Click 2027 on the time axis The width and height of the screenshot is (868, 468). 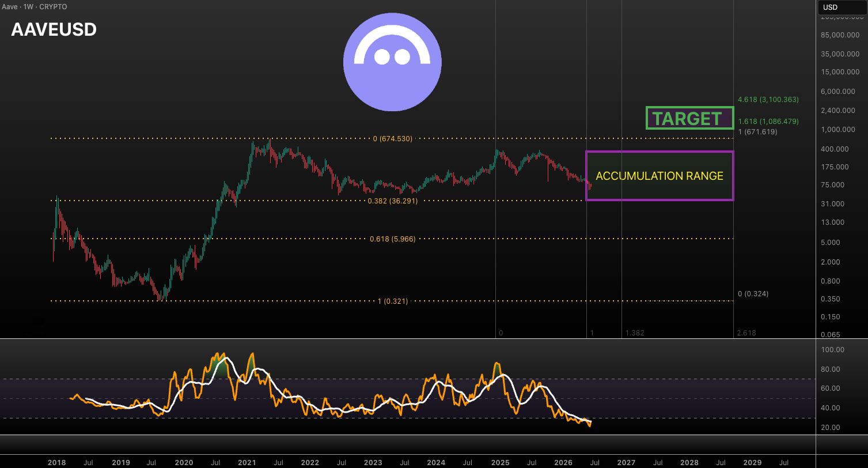point(626,462)
